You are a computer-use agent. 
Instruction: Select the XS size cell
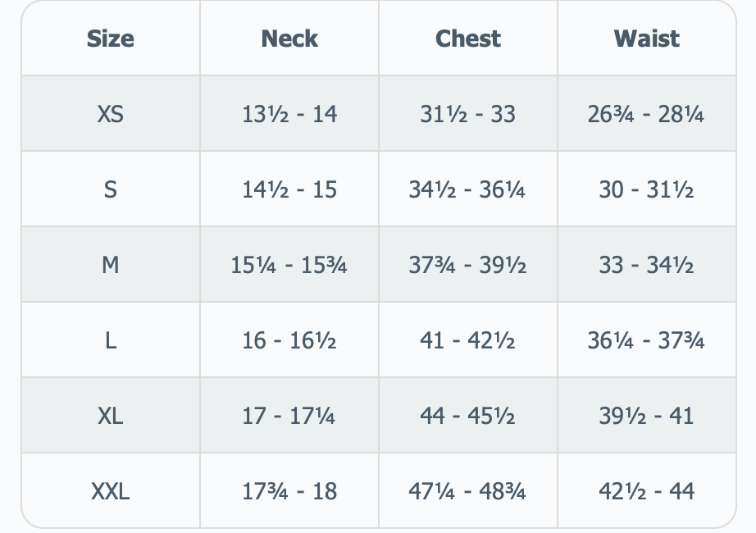pos(111,114)
